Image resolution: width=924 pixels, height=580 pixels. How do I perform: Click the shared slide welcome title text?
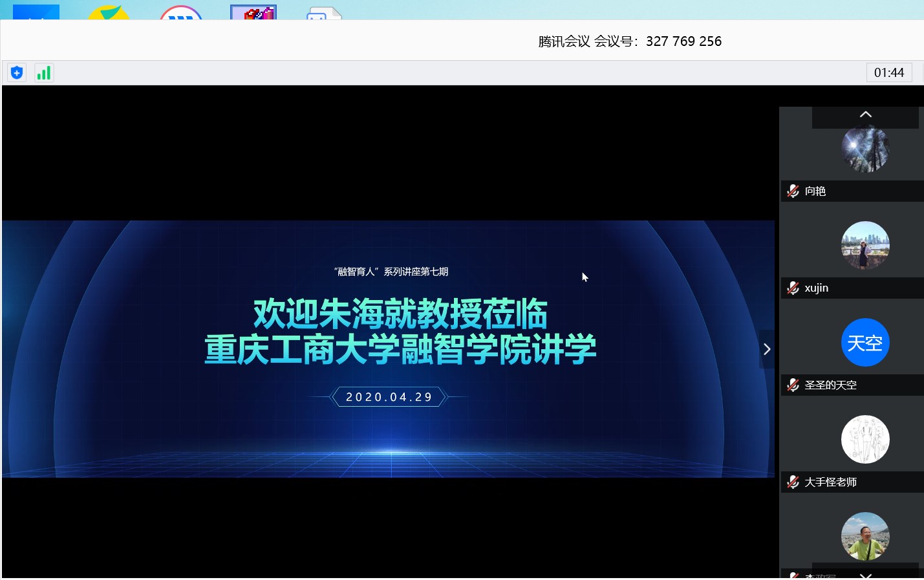click(x=400, y=331)
